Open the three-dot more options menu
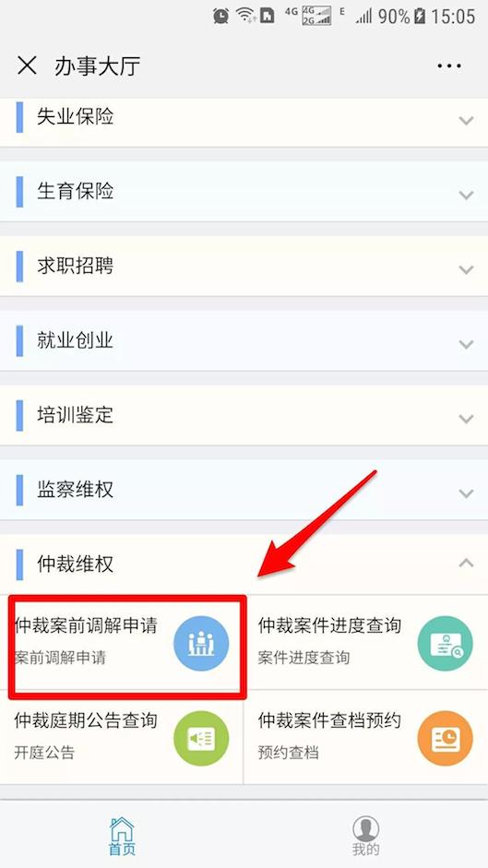 tap(448, 65)
